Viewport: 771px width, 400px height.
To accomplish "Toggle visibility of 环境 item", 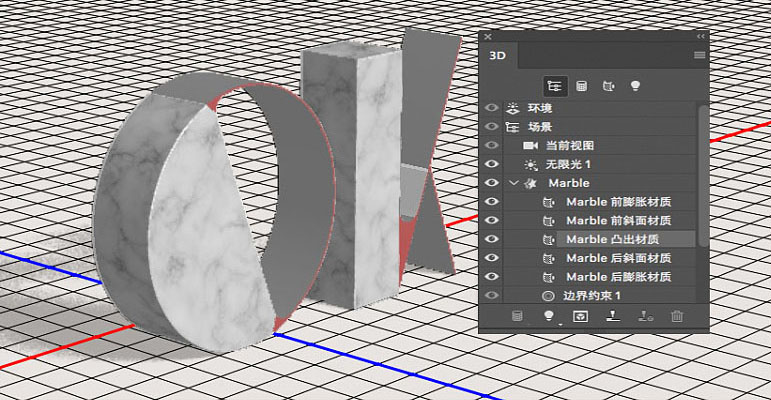I will pos(491,108).
